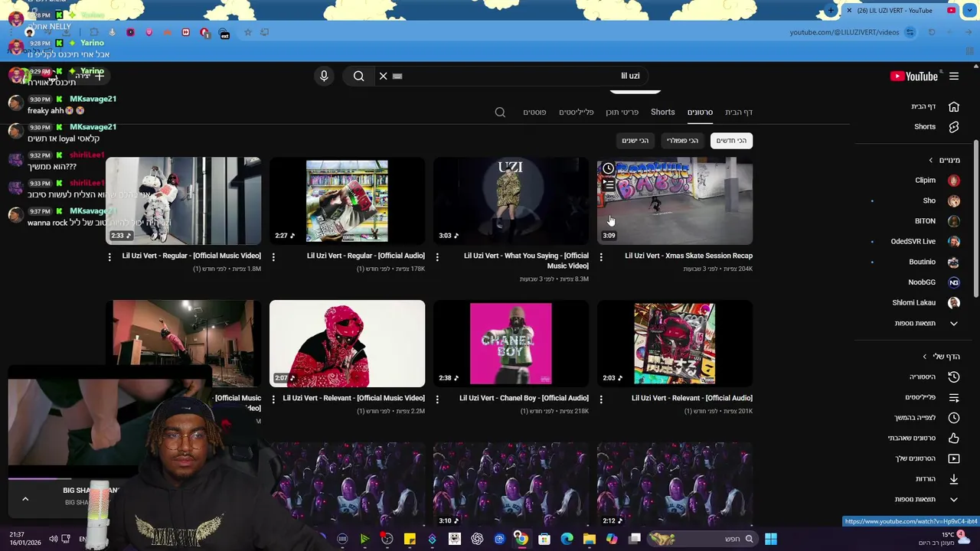Switch to the Releases channel tab
The height and width of the screenshot is (551, 980).
coord(622,112)
